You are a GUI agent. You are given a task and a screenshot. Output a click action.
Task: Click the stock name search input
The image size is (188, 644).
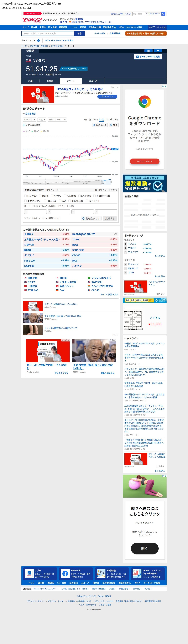tap(48, 34)
